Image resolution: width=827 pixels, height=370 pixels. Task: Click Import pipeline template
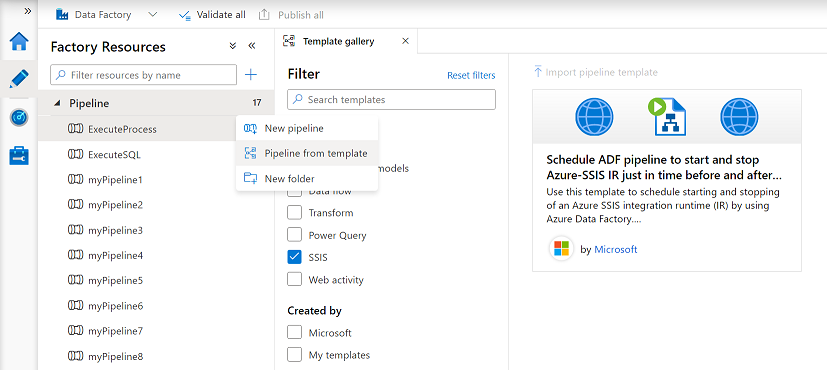pyautogui.click(x=595, y=72)
